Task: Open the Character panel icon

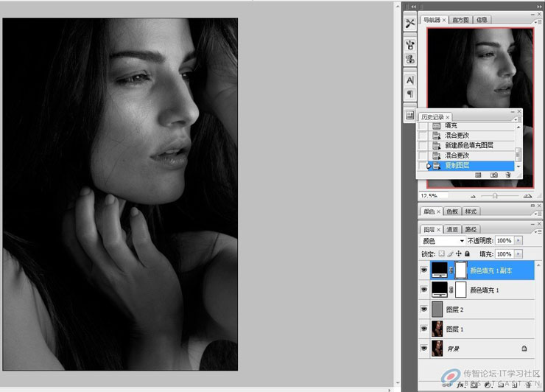Action: pyautogui.click(x=410, y=80)
